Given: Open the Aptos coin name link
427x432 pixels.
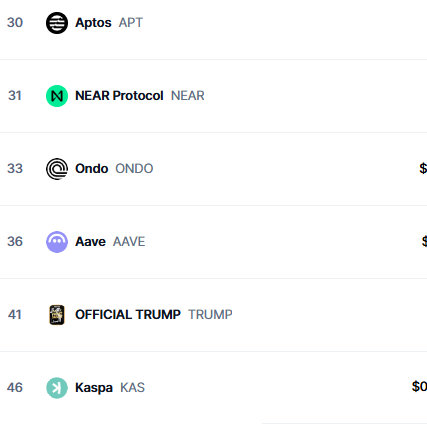Looking at the screenshot, I should point(93,23).
